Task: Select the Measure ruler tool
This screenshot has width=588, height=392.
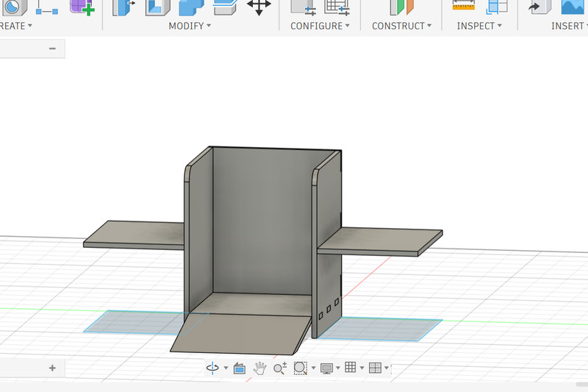Action: (x=464, y=5)
